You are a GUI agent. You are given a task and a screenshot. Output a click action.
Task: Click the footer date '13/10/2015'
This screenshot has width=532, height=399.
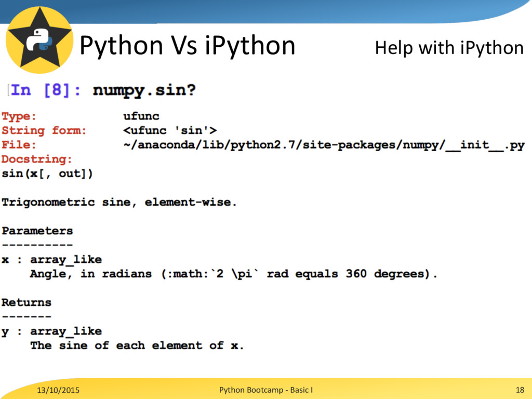(58, 390)
